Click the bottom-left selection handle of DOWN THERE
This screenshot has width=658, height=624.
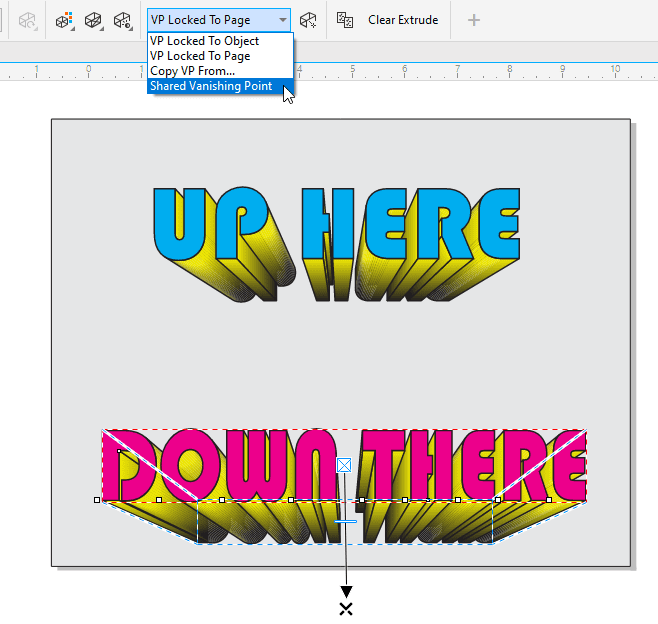tap(97, 499)
